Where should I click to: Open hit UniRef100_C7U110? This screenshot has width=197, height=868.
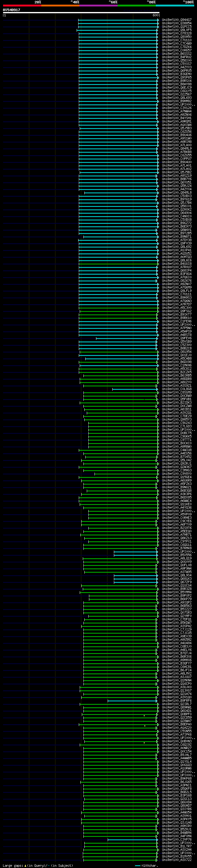(x=177, y=40)
